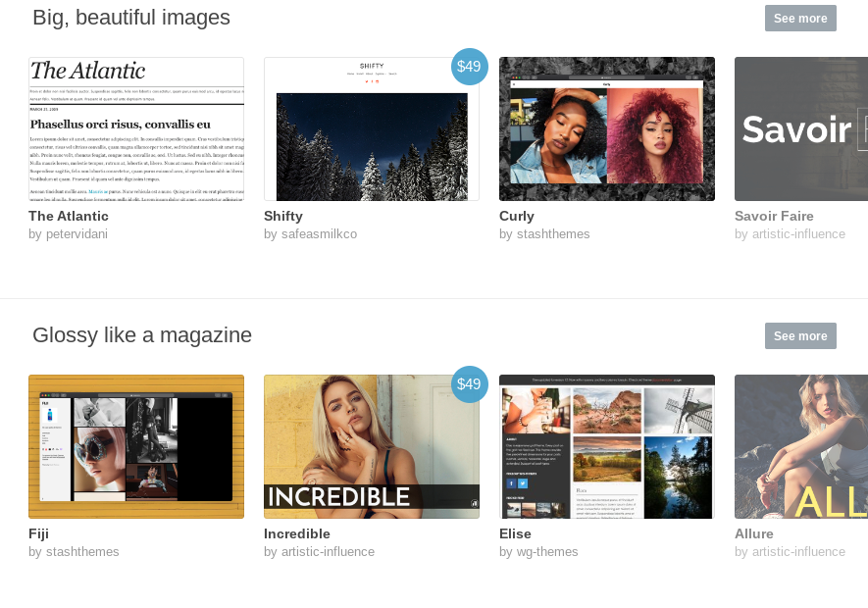Click See more for Glossy like a magazine

click(800, 336)
